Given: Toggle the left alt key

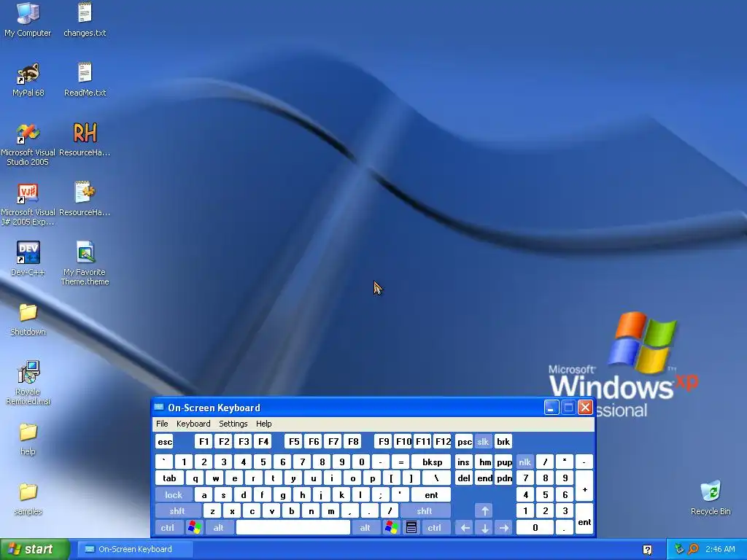Looking at the screenshot, I should 219,528.
